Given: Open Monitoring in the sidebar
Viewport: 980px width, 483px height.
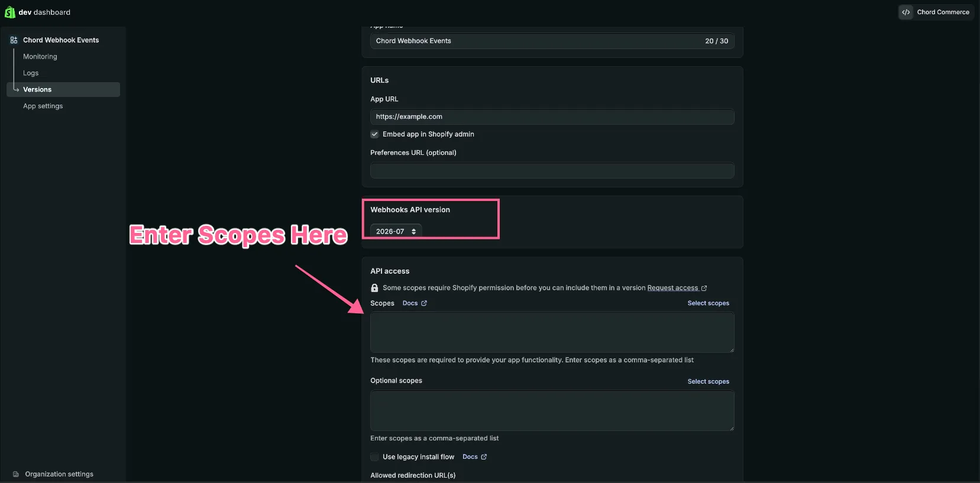Looking at the screenshot, I should click(40, 57).
